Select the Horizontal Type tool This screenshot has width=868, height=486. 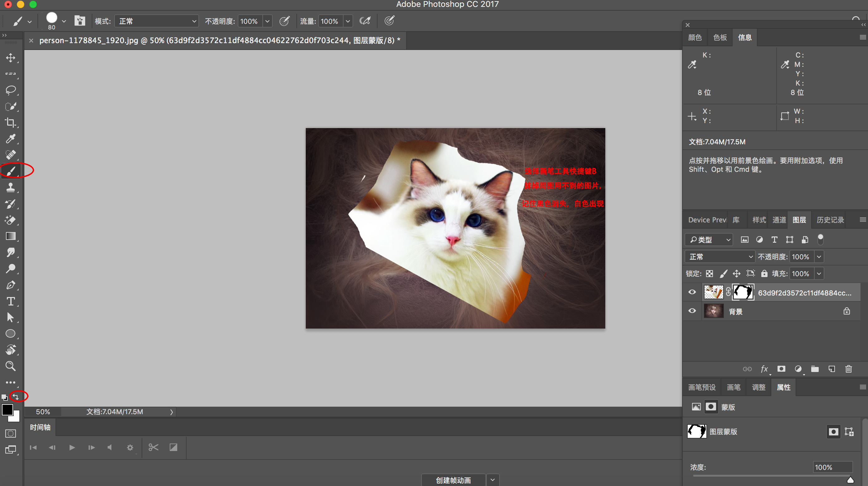10,301
